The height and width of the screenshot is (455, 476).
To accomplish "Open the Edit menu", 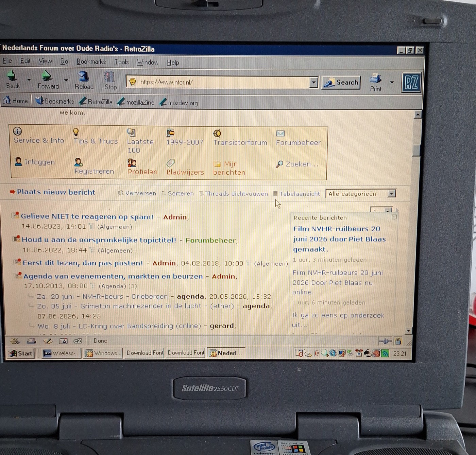I will (x=25, y=61).
